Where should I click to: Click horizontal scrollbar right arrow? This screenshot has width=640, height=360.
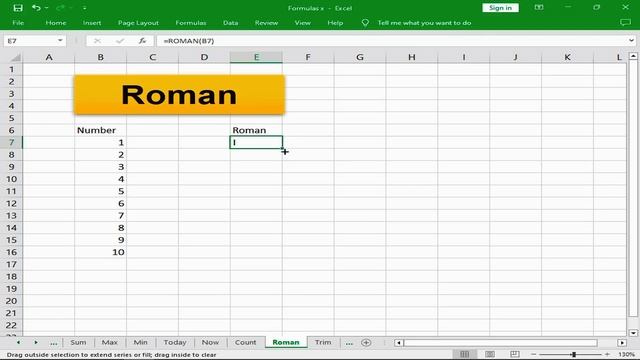[622, 343]
